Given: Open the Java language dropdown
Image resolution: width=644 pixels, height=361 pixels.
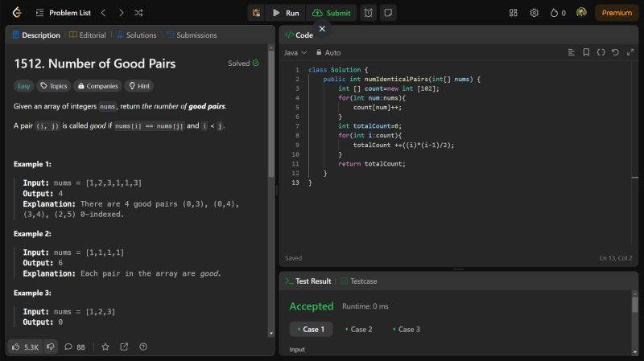Looking at the screenshot, I should click(295, 52).
